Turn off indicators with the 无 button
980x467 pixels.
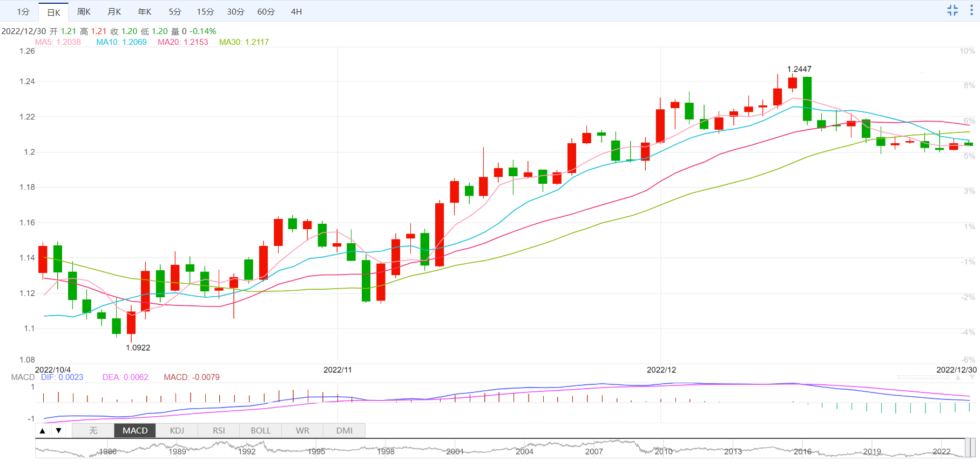coord(93,431)
